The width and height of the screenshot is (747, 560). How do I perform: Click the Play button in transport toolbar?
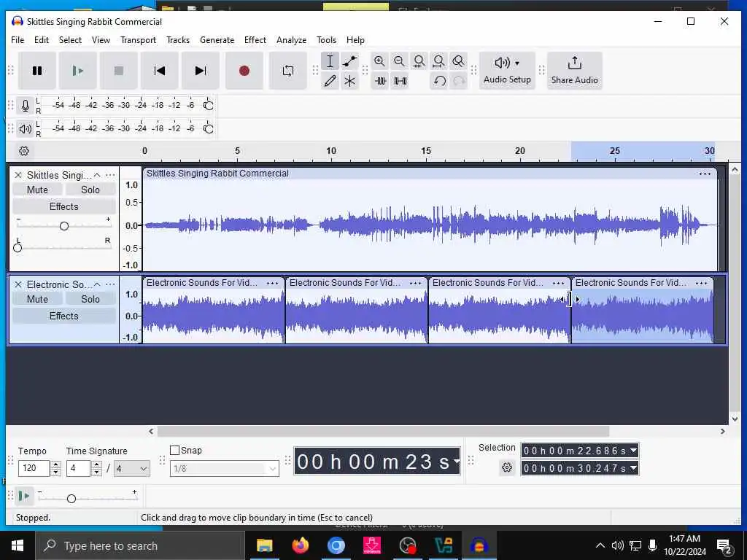point(78,71)
